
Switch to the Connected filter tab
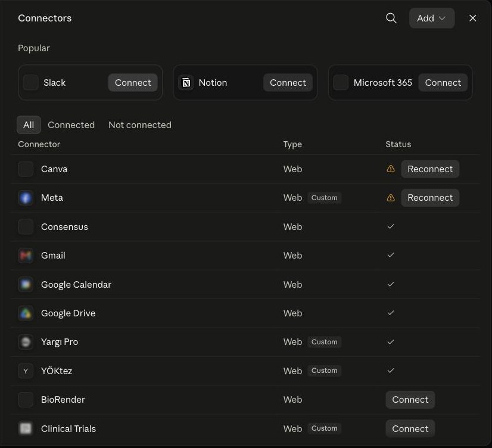point(71,125)
